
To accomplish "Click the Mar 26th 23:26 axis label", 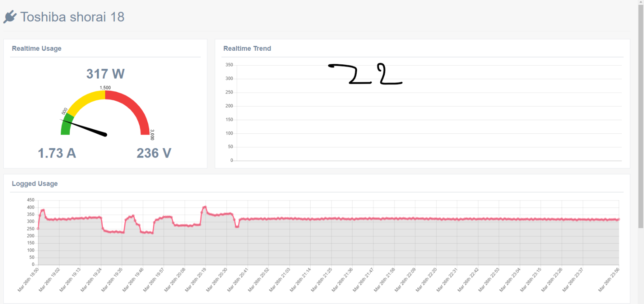I will click(x=551, y=280).
